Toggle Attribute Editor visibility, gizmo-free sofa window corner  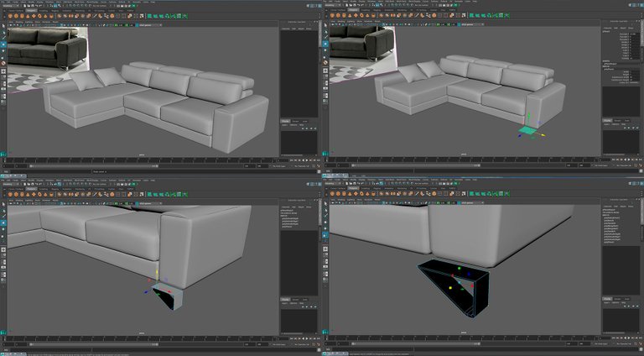click(311, 6)
